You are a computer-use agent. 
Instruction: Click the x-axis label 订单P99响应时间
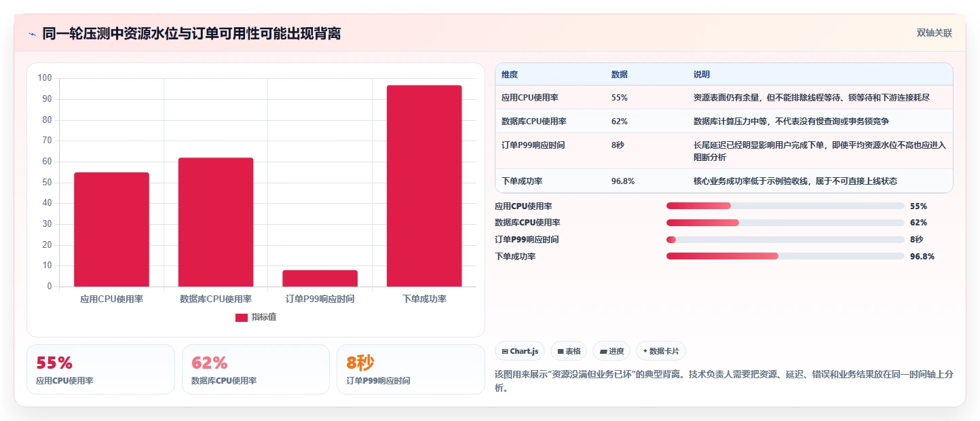[x=320, y=299]
